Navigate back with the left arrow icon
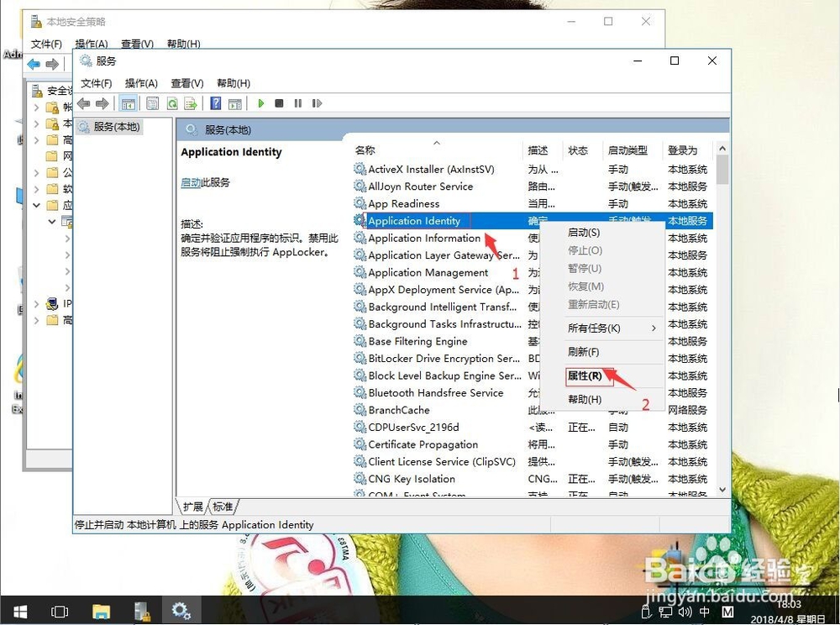 tap(82, 102)
